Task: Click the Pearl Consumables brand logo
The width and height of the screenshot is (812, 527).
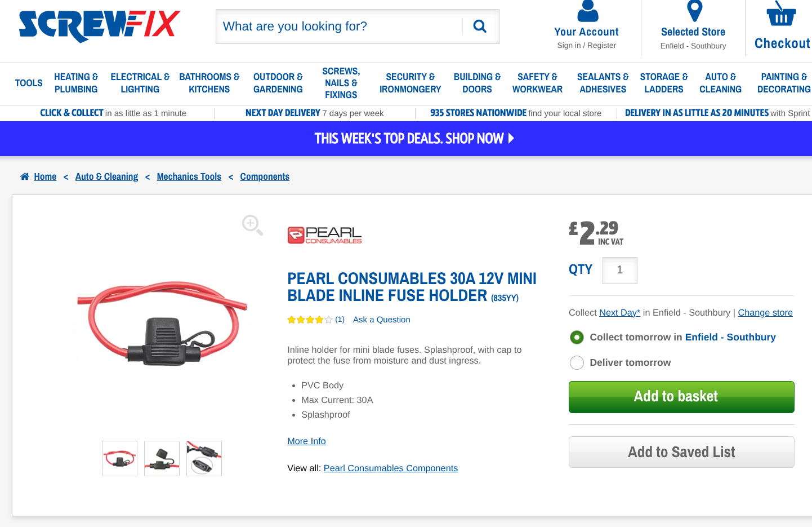Action: (324, 235)
